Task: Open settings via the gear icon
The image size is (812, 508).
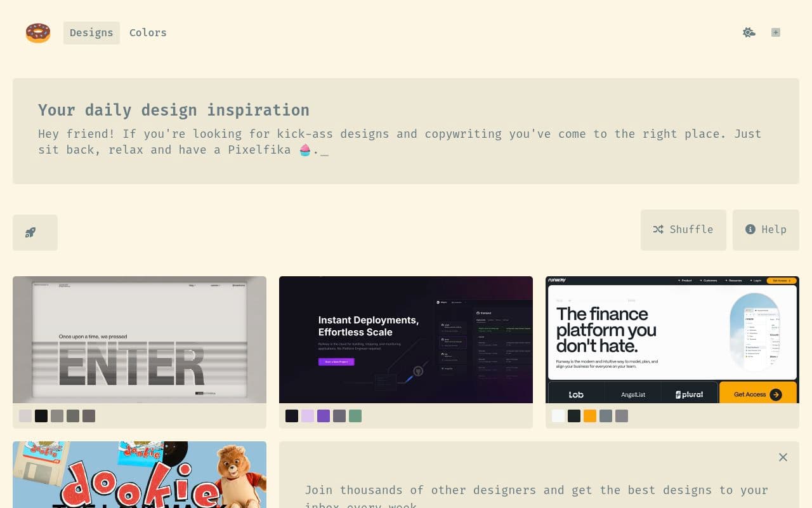Action: [749, 32]
